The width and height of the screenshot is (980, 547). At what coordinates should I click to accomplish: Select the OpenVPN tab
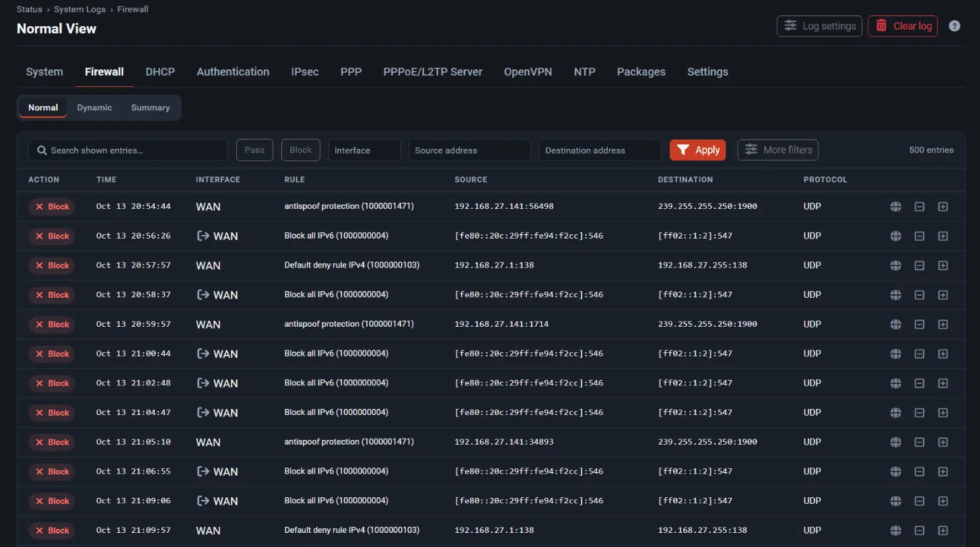pyautogui.click(x=528, y=72)
